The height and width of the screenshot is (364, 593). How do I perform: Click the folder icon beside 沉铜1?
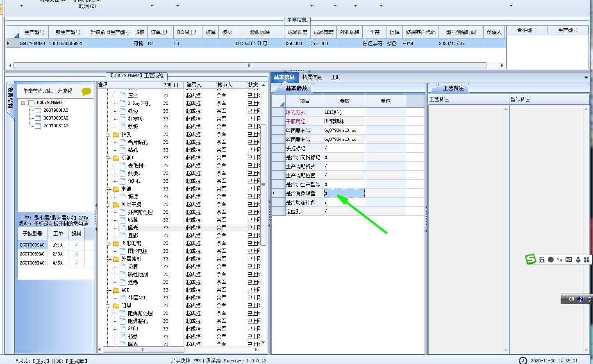click(116, 158)
